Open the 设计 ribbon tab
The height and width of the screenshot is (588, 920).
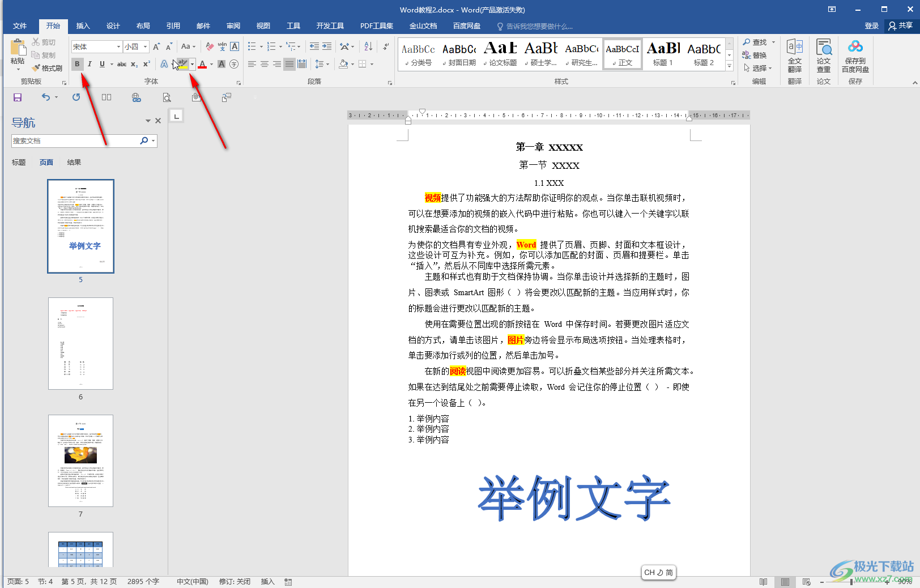coord(113,26)
